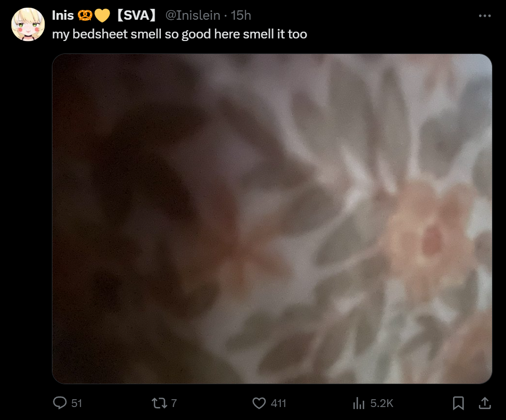The height and width of the screenshot is (420, 506).
Task: Click the reply count 51
Action: [76, 403]
